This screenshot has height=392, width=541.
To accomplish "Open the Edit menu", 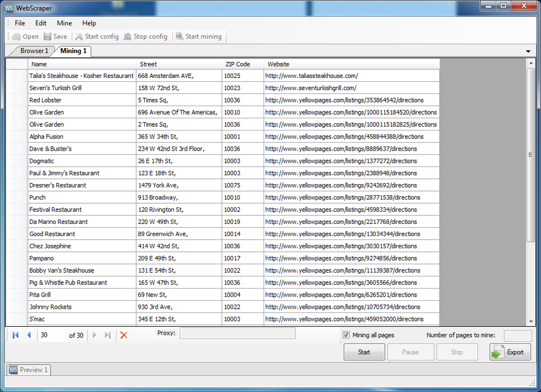I will pos(41,23).
